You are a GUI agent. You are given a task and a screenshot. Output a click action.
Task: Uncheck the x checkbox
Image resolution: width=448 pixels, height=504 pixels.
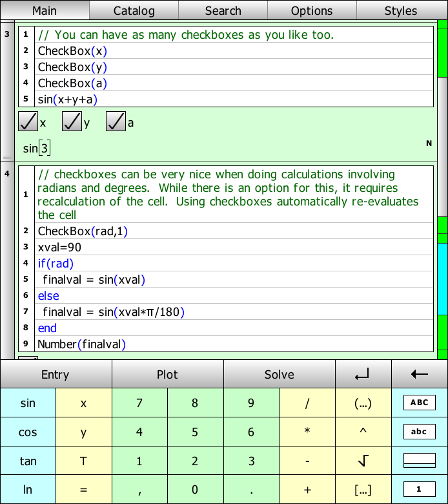pos(28,121)
